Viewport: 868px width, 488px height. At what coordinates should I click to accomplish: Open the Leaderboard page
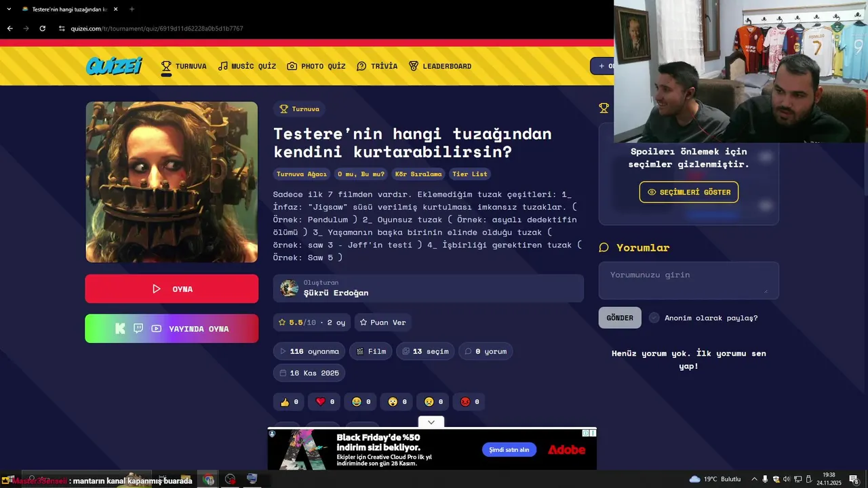(x=439, y=66)
